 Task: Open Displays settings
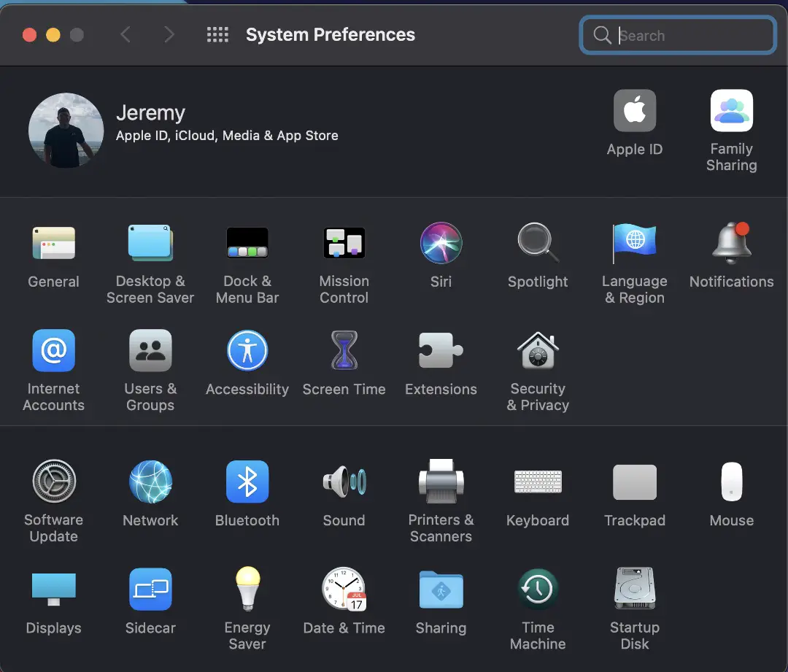(x=54, y=589)
